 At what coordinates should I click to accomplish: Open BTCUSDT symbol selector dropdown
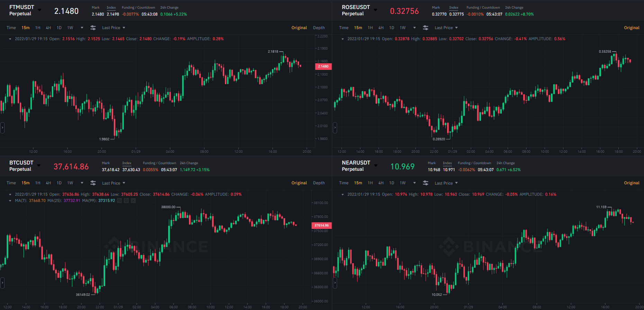(39, 166)
